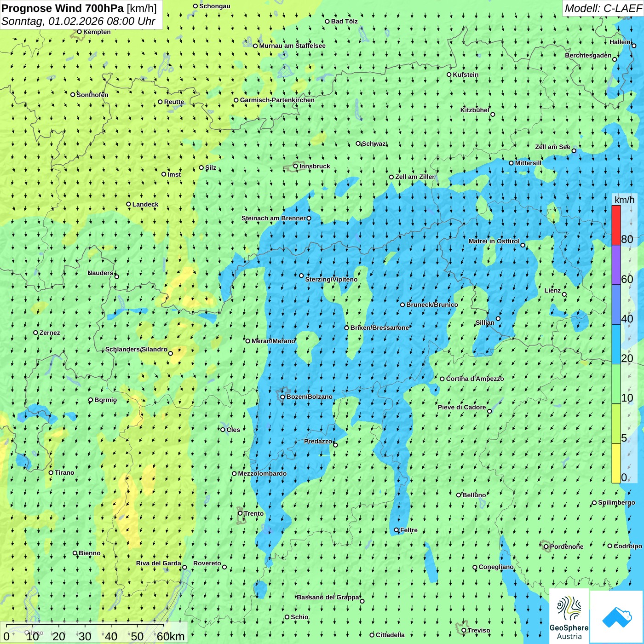Click the Kufstein city marker
Screen dimensions: 644x644
click(x=449, y=75)
